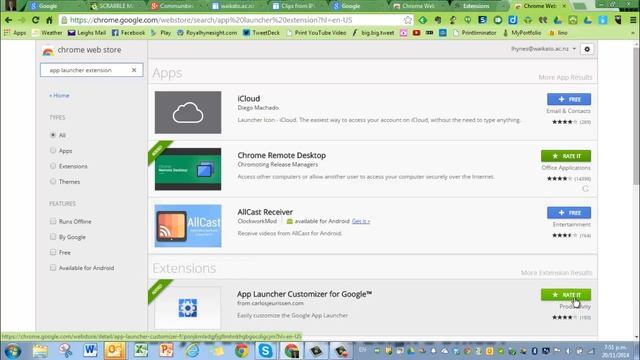The width and height of the screenshot is (640, 360).
Task: Go back with the browser back arrow
Action: pyautogui.click(x=9, y=20)
